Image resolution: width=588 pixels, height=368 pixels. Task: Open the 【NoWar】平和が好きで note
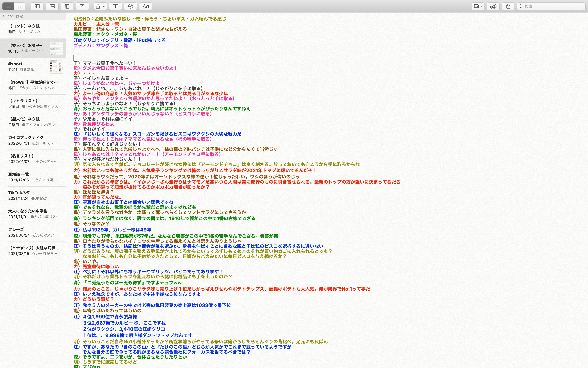point(33,85)
